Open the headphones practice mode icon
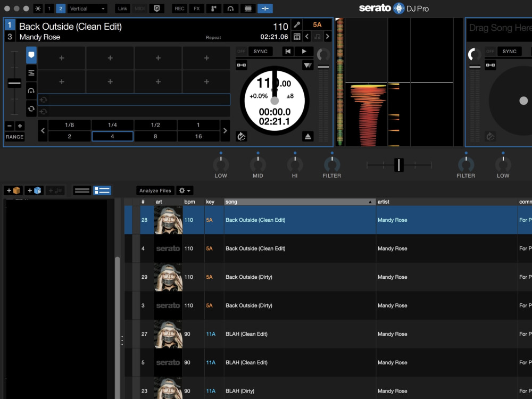 point(231,9)
